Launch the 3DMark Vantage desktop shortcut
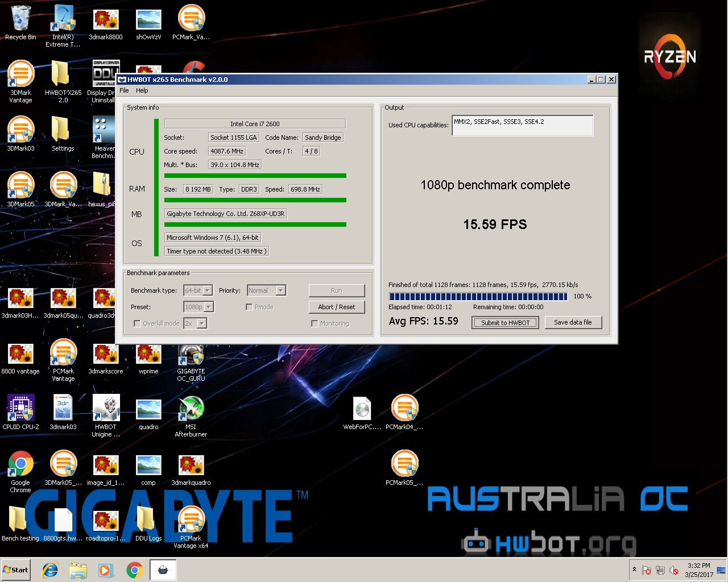The height and width of the screenshot is (582, 728). coord(20,82)
